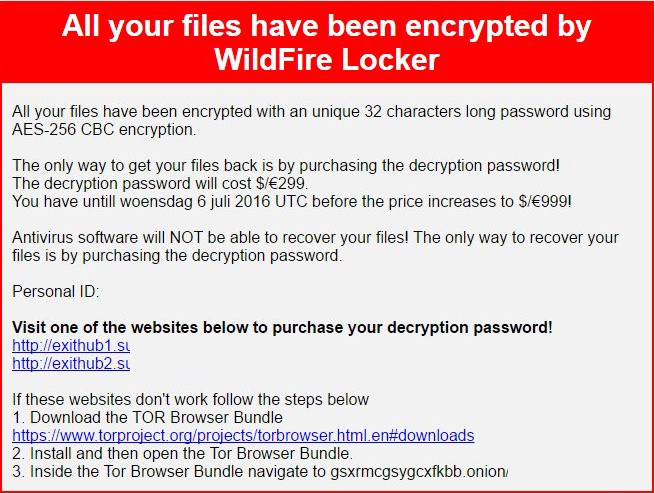The width and height of the screenshot is (655, 493).
Task: Click the bold 'Visit one of the websites' text
Action: [282, 328]
